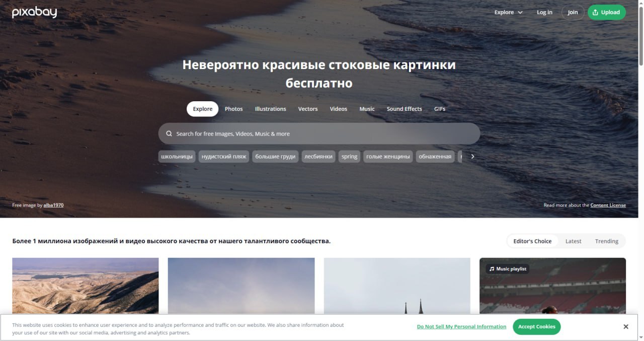Click the magnifier icon in search bar
The height and width of the screenshot is (341, 644).
click(169, 134)
